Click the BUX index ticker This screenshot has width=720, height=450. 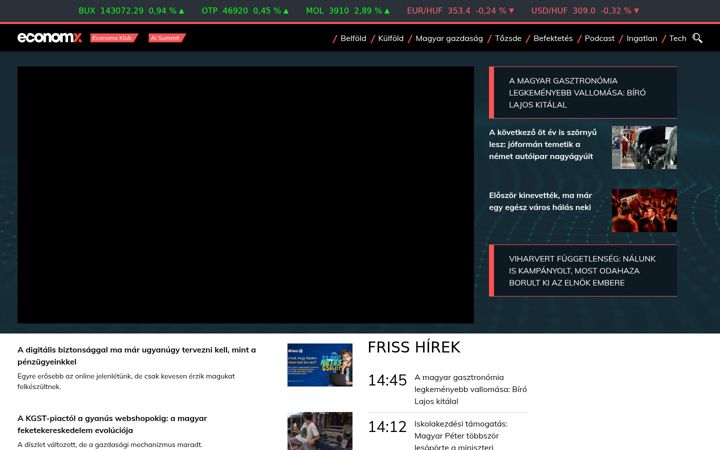[131, 11]
